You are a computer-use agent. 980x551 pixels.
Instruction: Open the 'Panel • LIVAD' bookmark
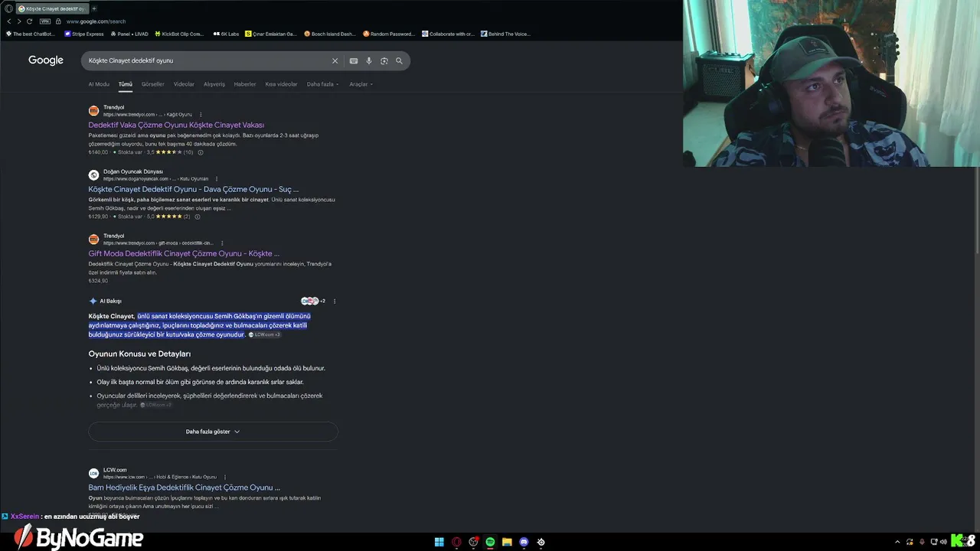131,34
